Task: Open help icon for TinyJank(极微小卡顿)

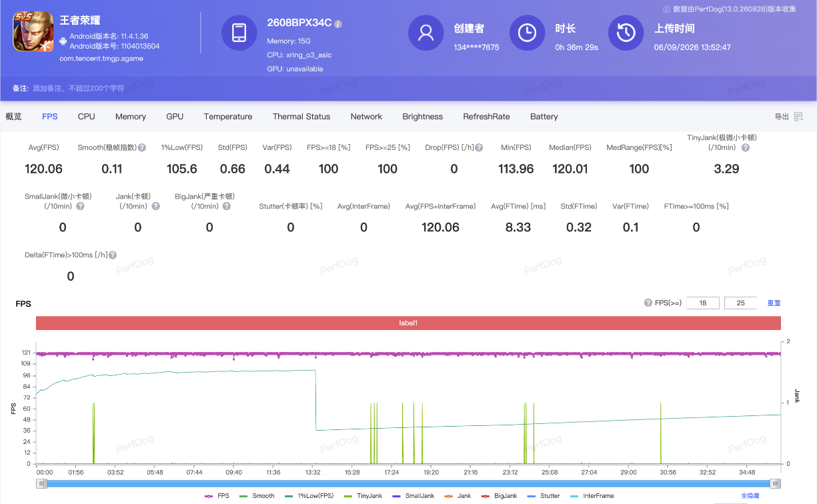Action: tap(746, 147)
